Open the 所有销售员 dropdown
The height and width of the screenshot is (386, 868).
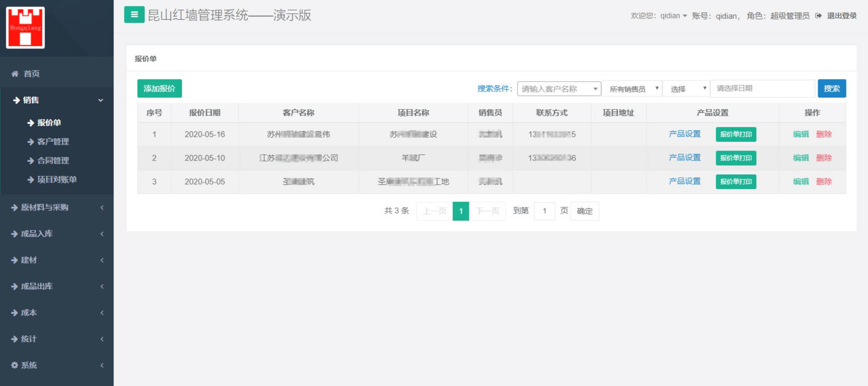632,89
